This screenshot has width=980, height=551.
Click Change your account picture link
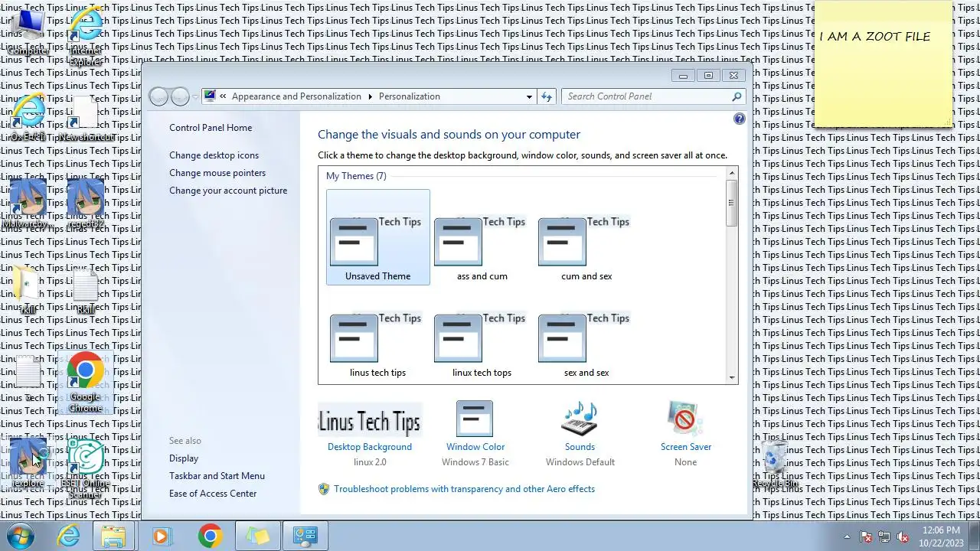[228, 191]
